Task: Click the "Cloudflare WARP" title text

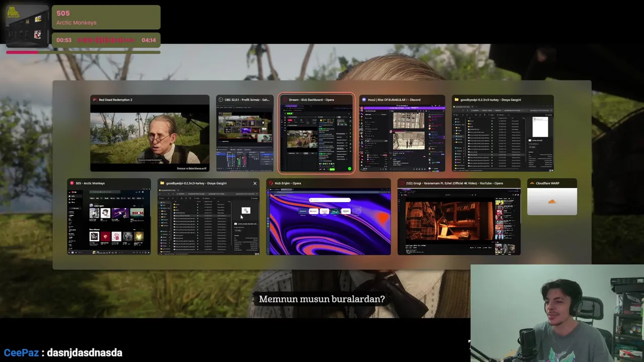Action: coord(547,183)
